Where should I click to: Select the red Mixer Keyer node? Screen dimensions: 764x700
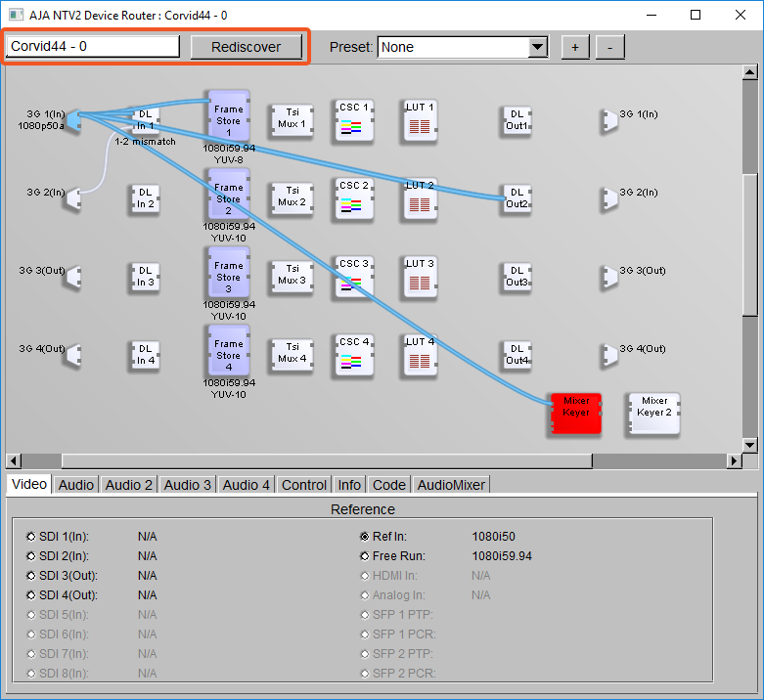tap(575, 415)
